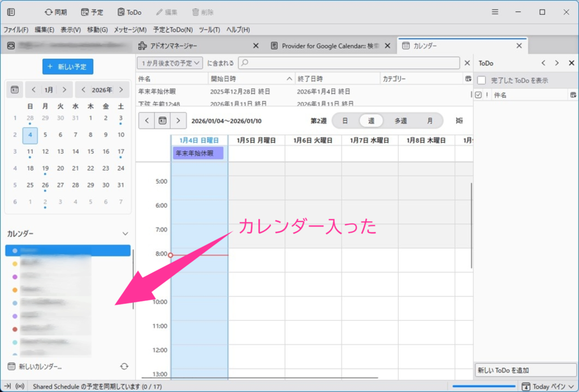Viewport: 579px width, 392px height.
Task: Click the 新しい予定 button
Action: (x=68, y=67)
